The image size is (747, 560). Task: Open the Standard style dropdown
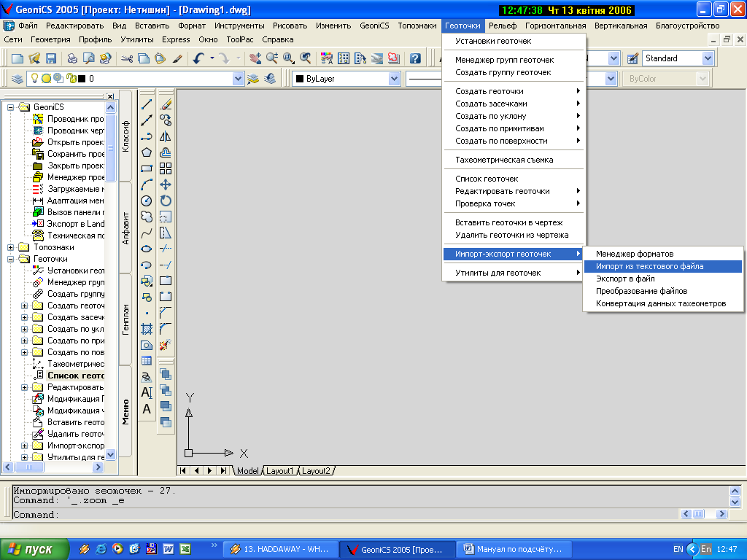click(x=708, y=58)
